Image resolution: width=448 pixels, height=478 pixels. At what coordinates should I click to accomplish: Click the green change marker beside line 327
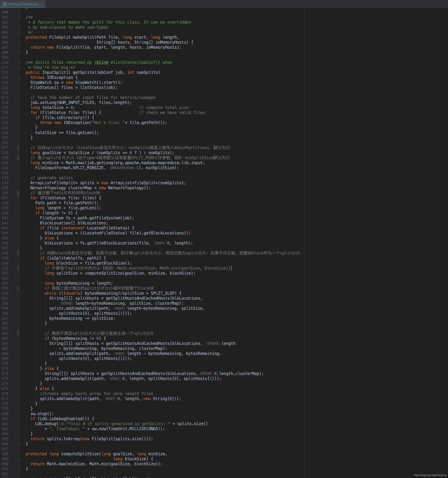click(x=18, y=148)
